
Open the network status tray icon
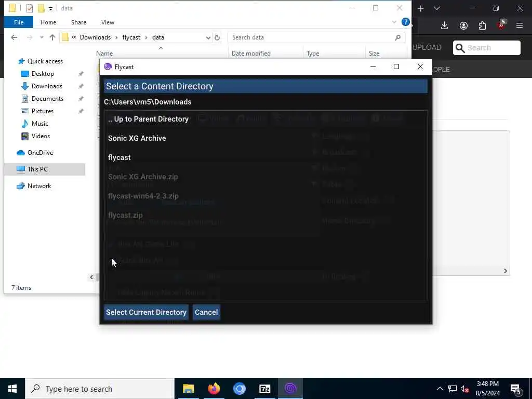pyautogui.click(x=453, y=389)
